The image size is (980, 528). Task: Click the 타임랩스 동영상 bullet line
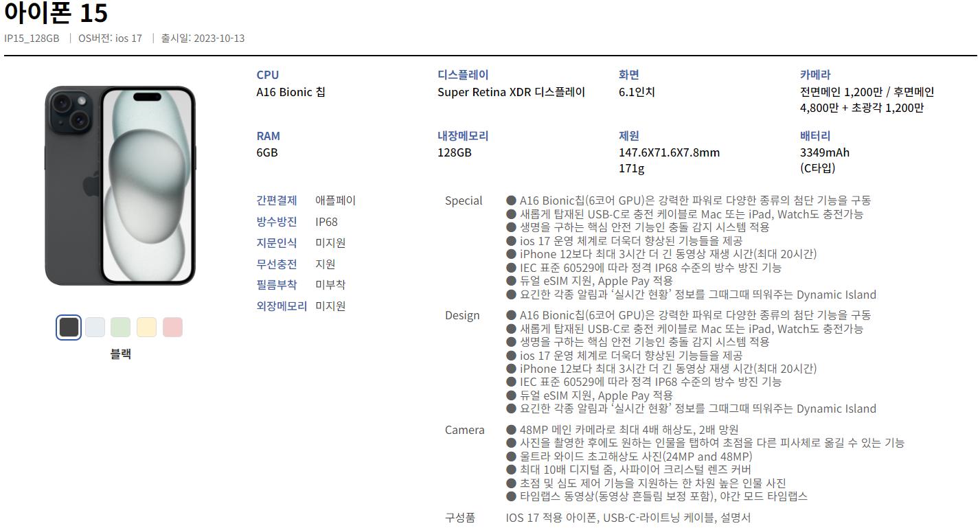click(657, 496)
